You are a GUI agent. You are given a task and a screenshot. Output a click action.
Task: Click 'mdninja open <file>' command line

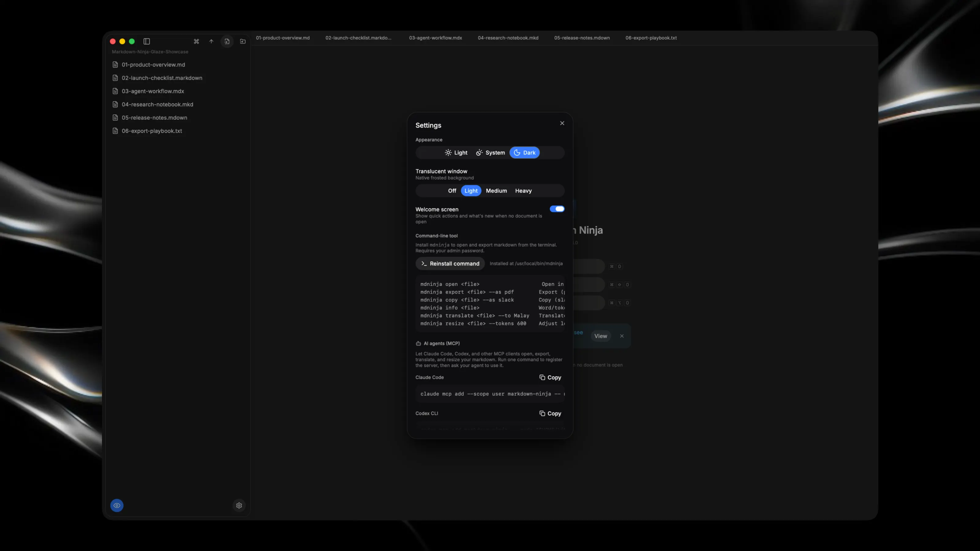(450, 284)
